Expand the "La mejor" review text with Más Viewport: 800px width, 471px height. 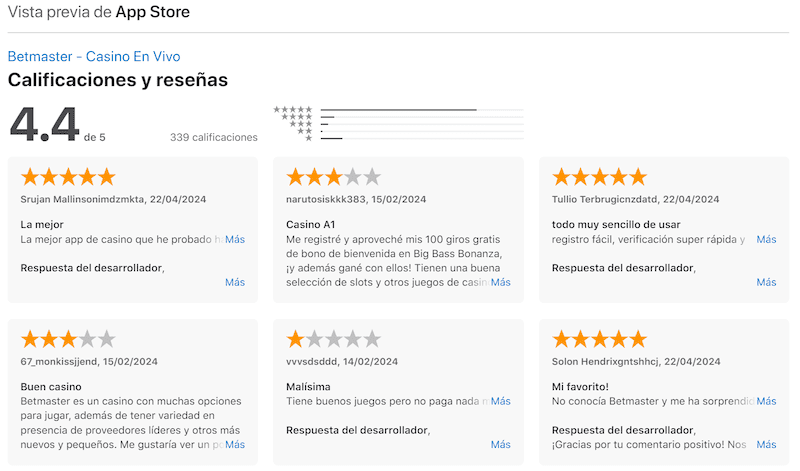click(235, 240)
